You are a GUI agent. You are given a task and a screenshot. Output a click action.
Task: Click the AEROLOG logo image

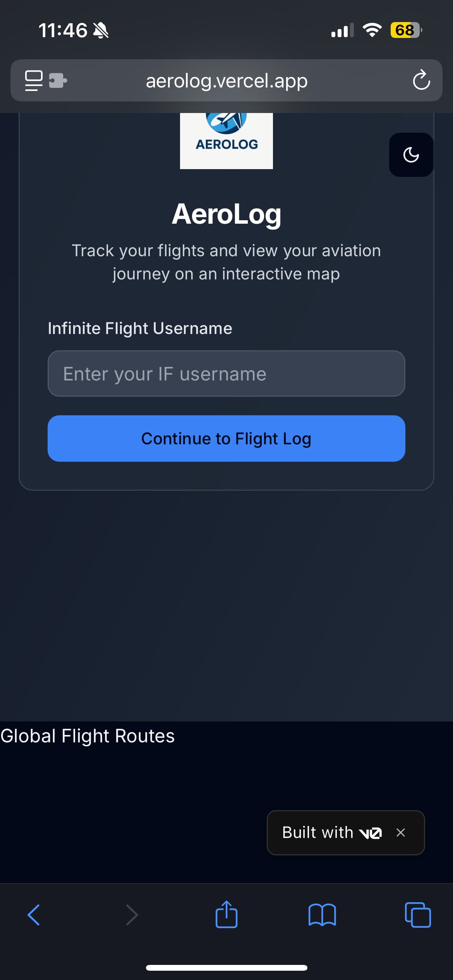point(226,141)
